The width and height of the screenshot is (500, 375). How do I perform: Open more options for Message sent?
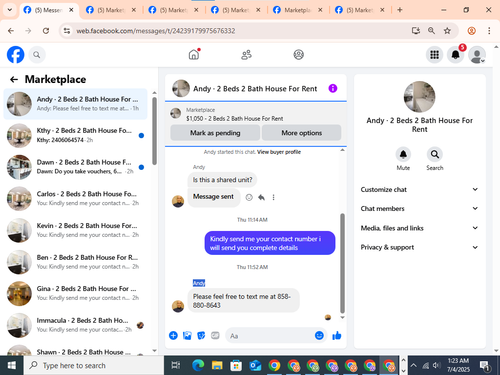[x=273, y=197]
